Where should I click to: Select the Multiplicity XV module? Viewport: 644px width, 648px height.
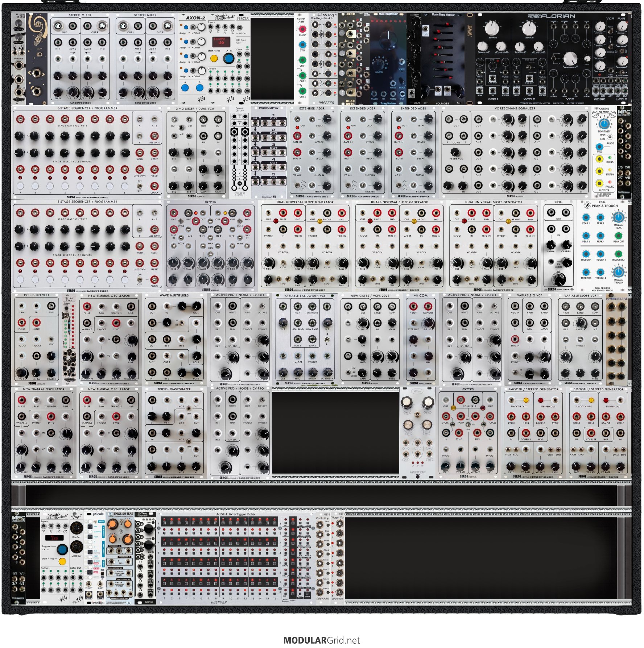[x=269, y=152]
